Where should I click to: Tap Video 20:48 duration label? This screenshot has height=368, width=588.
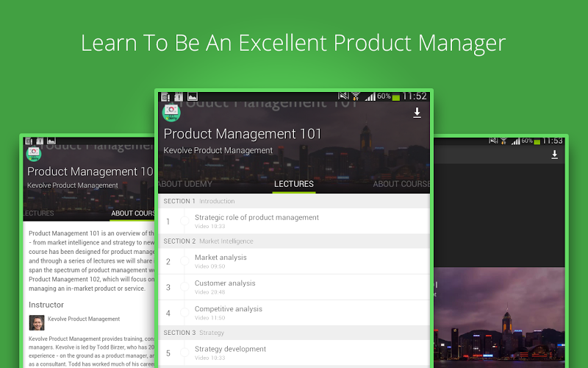(x=209, y=292)
